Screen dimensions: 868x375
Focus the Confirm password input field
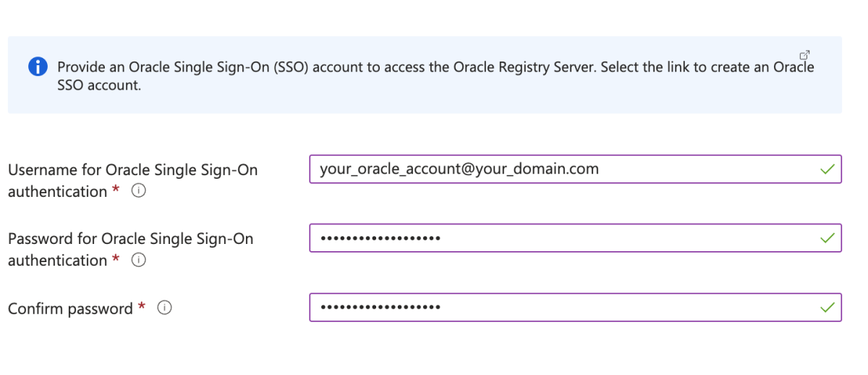click(x=575, y=308)
